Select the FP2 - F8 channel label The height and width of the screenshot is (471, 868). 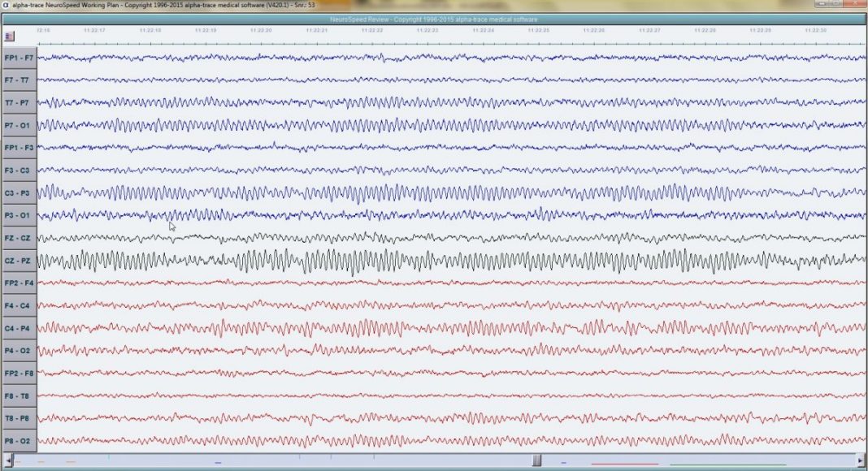coord(20,374)
